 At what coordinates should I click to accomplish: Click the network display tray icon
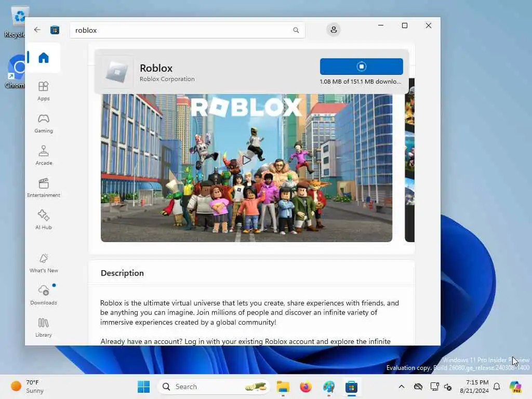point(434,387)
